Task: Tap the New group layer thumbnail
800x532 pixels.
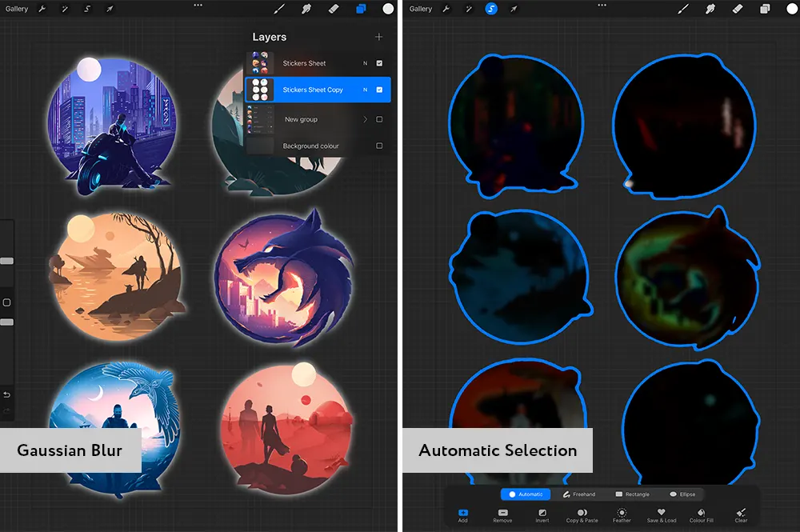Action: [260, 119]
